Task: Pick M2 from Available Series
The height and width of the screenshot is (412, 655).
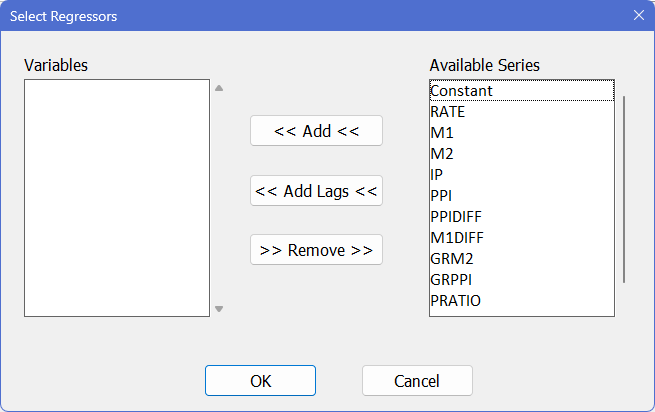Action: (x=441, y=153)
